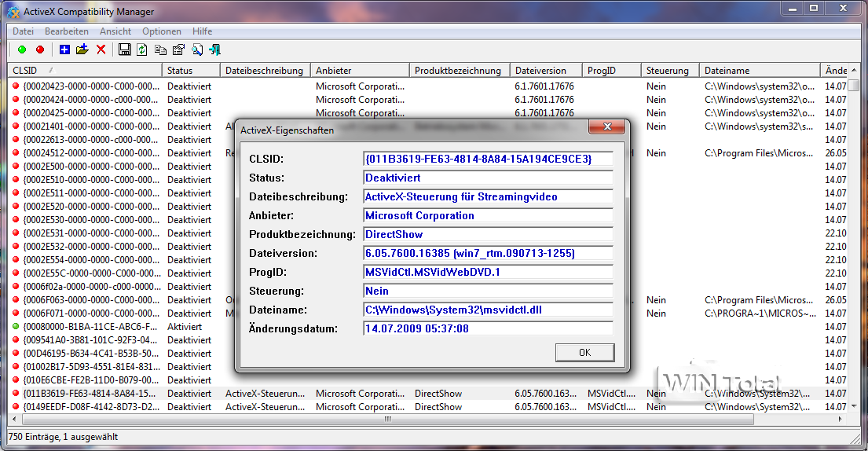Click the Änderungsdatum field in dialog
The height and width of the screenshot is (451, 868).
(489, 328)
